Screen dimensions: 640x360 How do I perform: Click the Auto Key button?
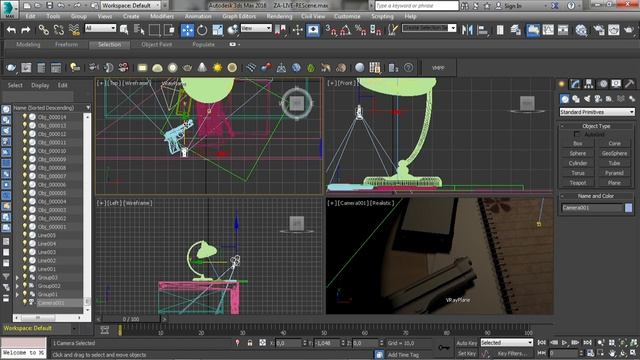467,343
